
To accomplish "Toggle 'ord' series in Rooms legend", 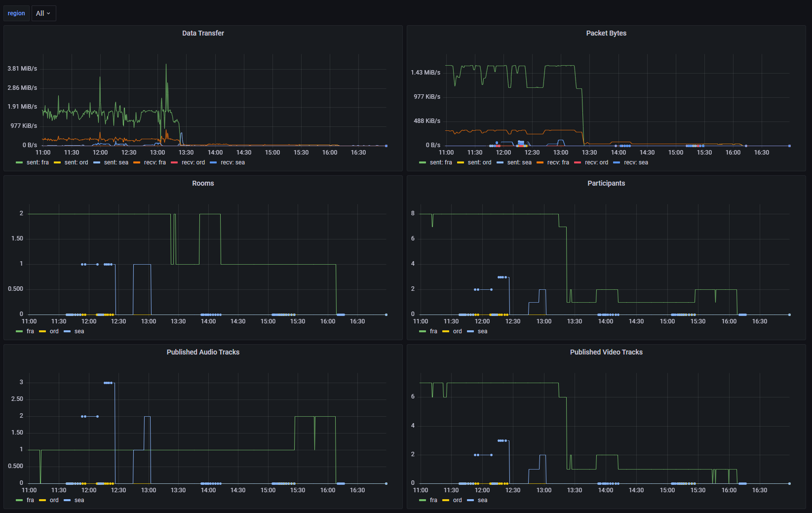I will point(54,331).
